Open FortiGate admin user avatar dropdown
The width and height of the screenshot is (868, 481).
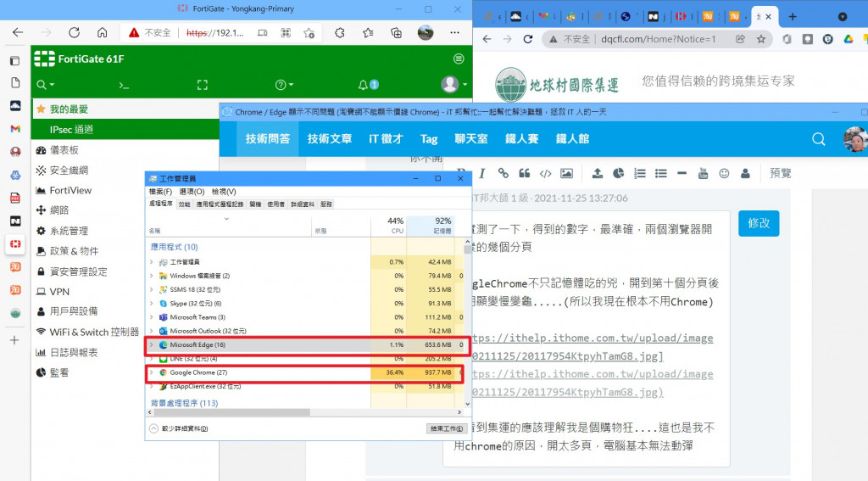point(454,84)
